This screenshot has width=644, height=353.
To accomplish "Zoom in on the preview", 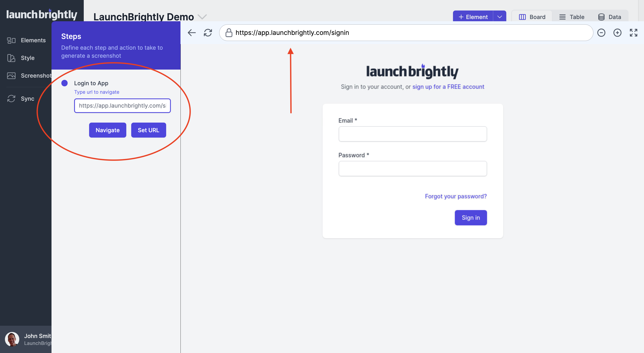I will tap(617, 32).
